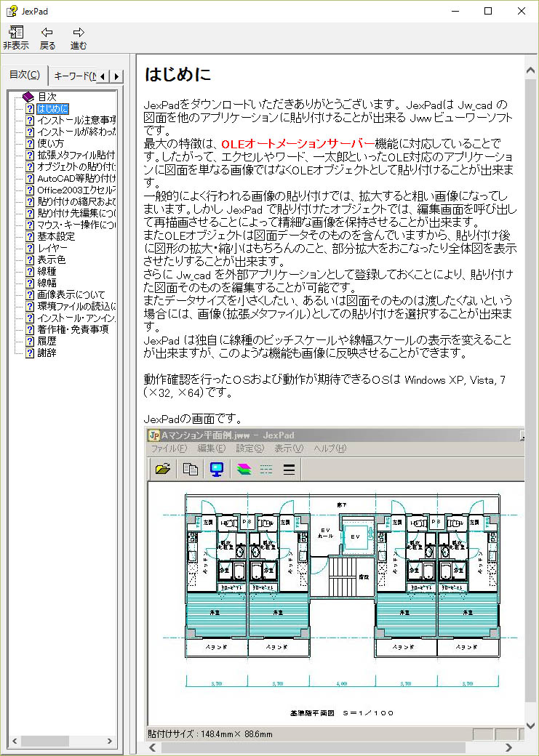Open the Office2003エクセル topic
The width and height of the screenshot is (539, 756).
[76, 190]
